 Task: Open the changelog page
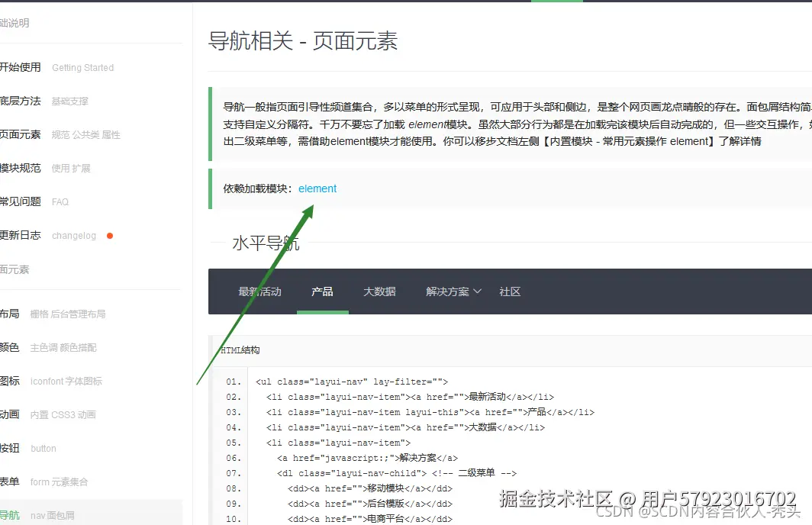point(74,235)
